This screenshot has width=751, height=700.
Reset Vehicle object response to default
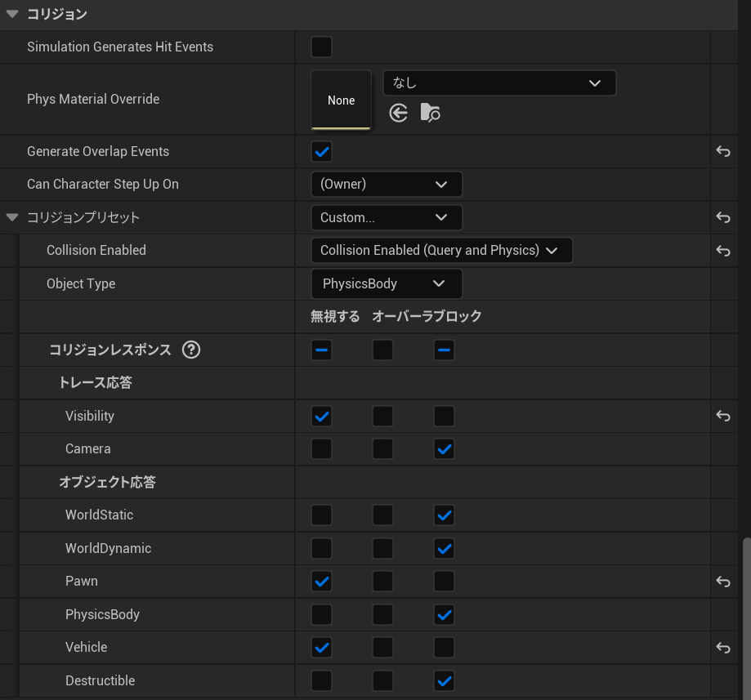click(723, 648)
